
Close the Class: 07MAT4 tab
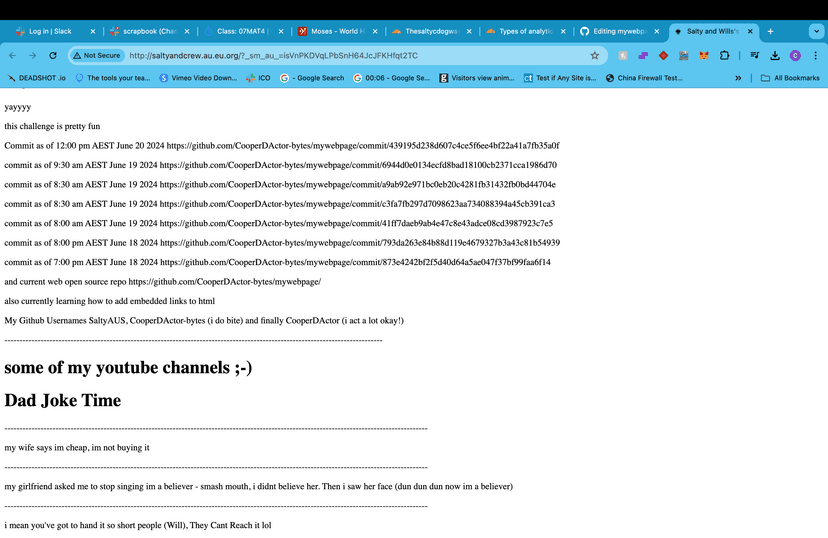pos(281,31)
